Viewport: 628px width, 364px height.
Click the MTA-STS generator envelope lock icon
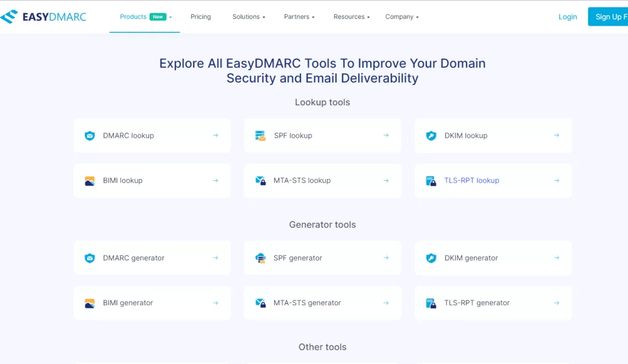[260, 303]
